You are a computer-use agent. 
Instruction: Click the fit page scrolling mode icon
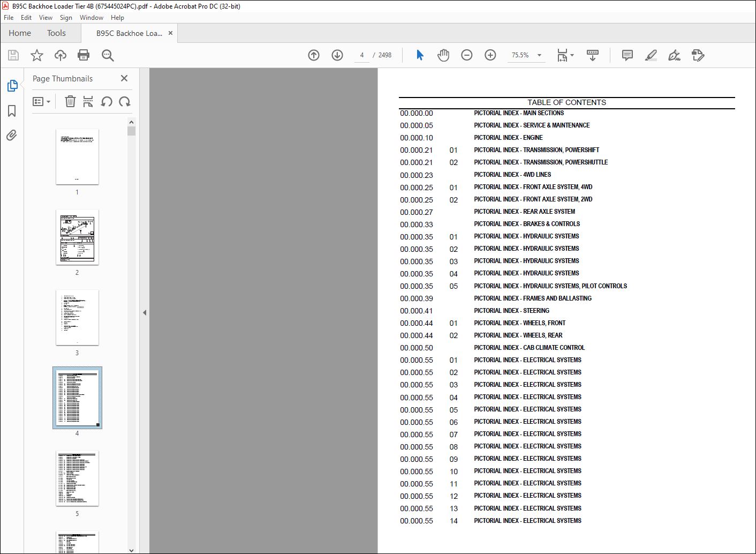pos(562,55)
